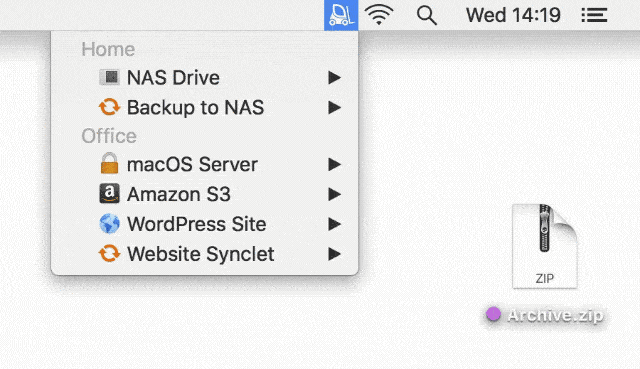Expand the Backup to NAS submenu arrow
640x369 pixels.
(334, 107)
